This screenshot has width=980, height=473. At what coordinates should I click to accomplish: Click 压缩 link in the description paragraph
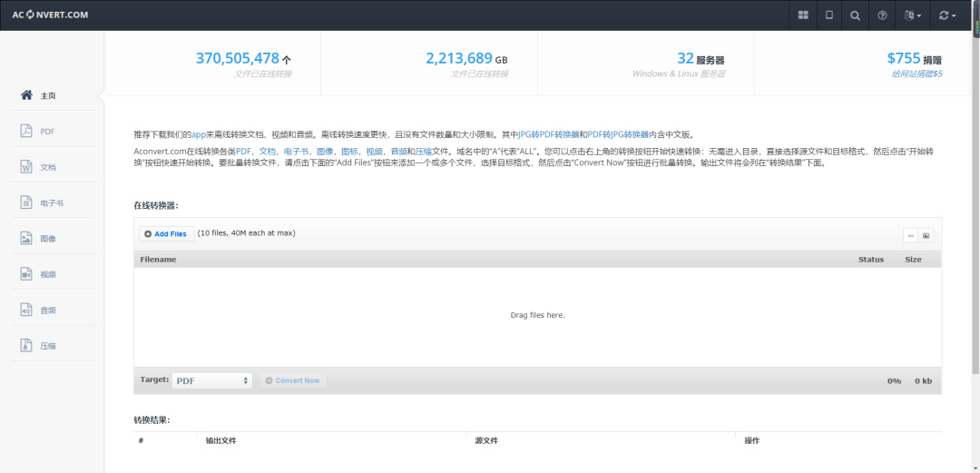point(424,152)
